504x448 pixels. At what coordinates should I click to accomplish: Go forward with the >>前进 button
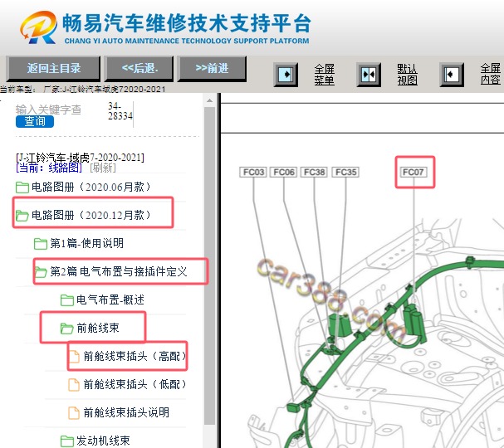212,68
